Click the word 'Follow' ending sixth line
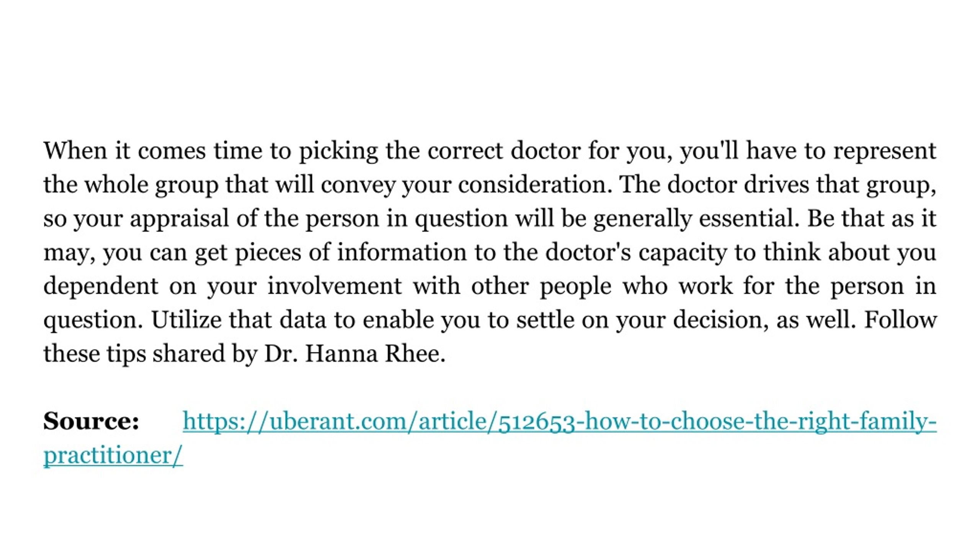Screen dimensions: 980x551 [x=900, y=320]
